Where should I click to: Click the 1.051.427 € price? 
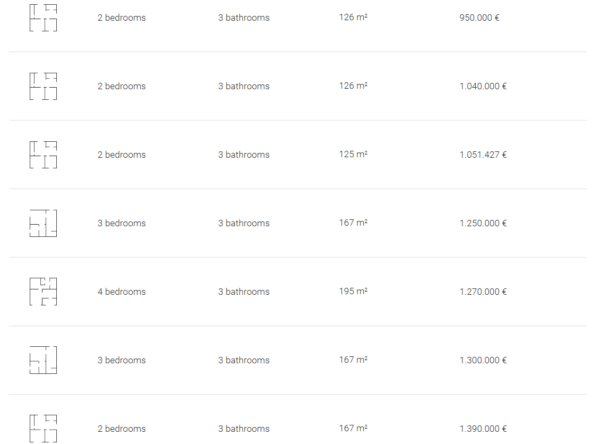click(x=483, y=155)
